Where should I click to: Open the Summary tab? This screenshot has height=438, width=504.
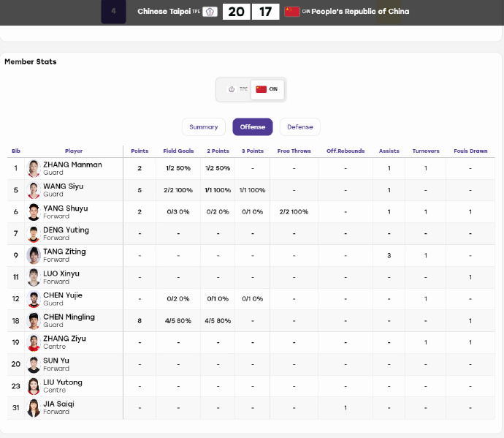pyautogui.click(x=204, y=127)
